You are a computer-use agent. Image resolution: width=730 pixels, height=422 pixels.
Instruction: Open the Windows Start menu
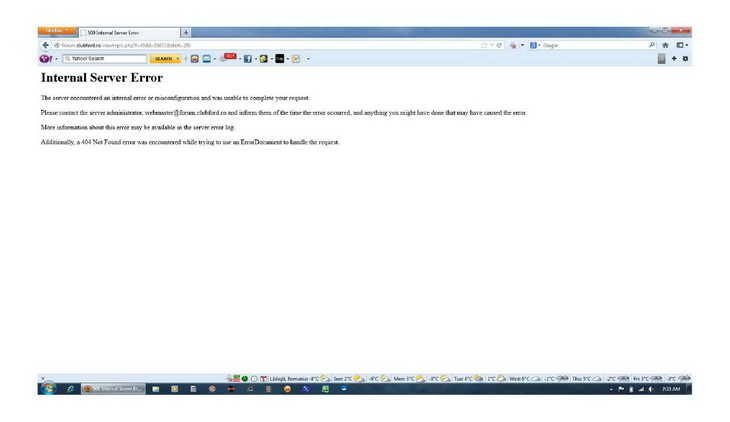(47, 388)
